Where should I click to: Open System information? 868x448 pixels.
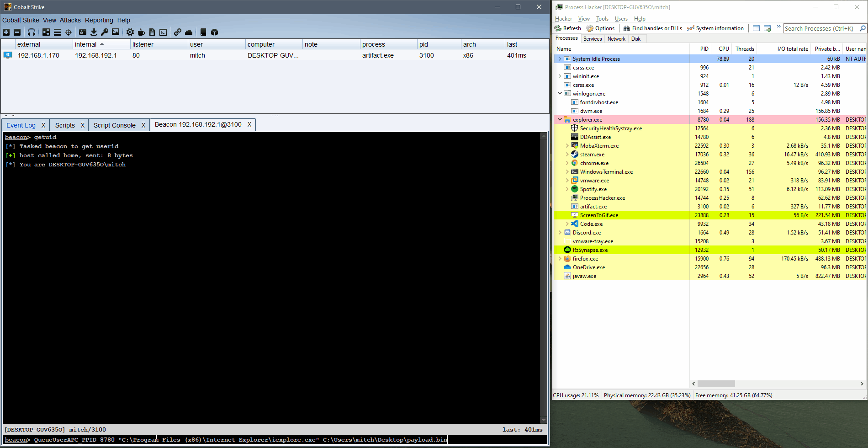715,28
